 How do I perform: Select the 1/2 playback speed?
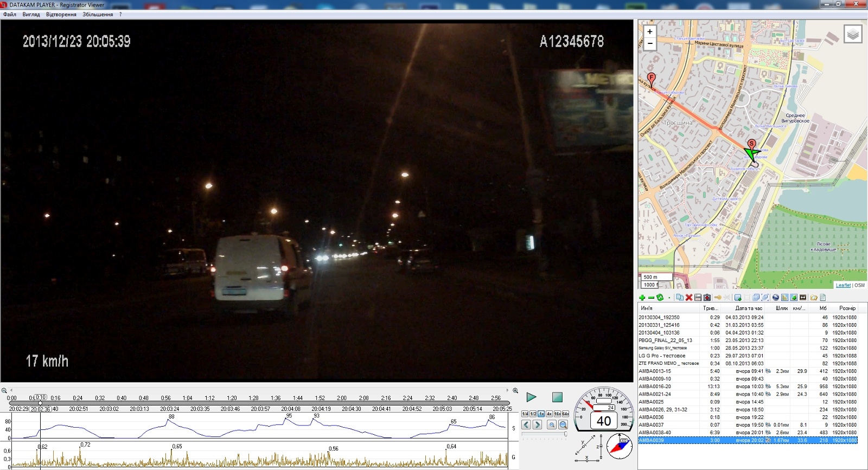point(533,414)
